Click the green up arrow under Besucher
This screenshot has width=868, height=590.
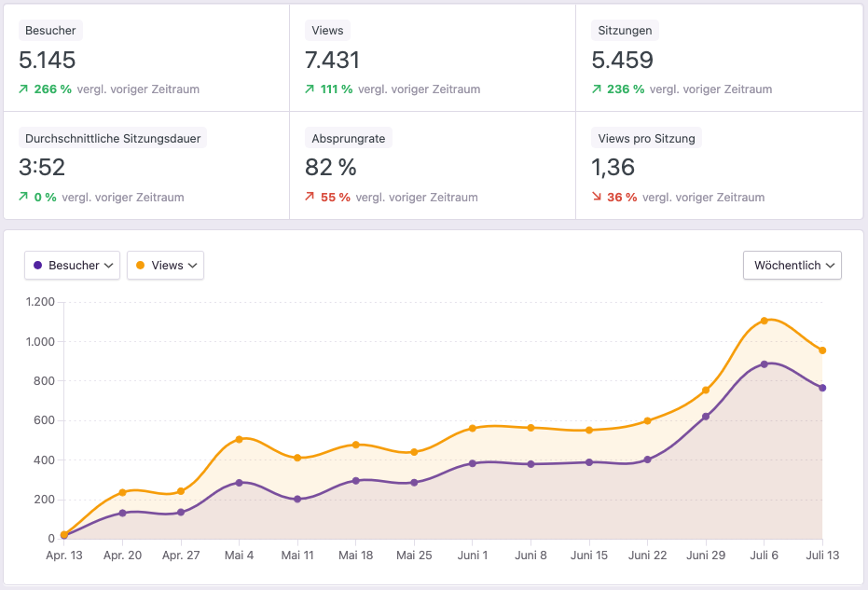click(23, 89)
